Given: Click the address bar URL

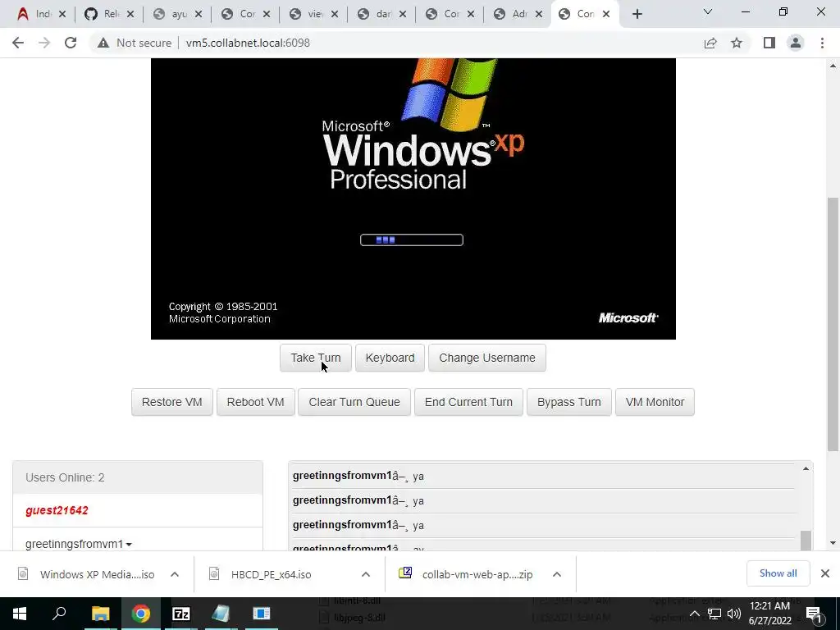Looking at the screenshot, I should tap(248, 43).
